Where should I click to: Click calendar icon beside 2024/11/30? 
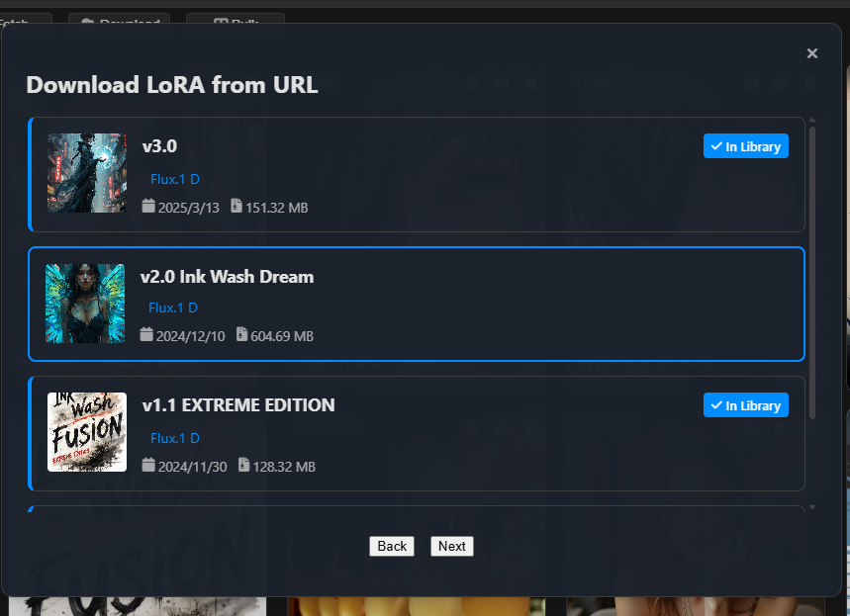148,465
